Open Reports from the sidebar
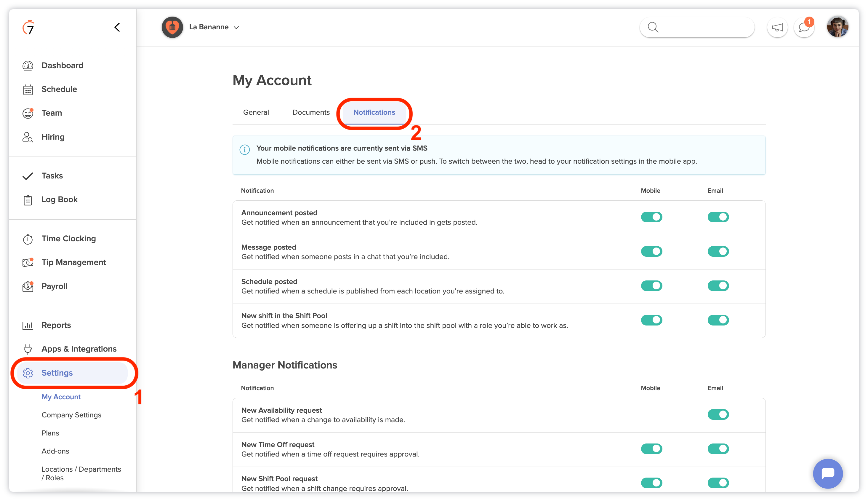This screenshot has height=501, width=868. point(56,325)
